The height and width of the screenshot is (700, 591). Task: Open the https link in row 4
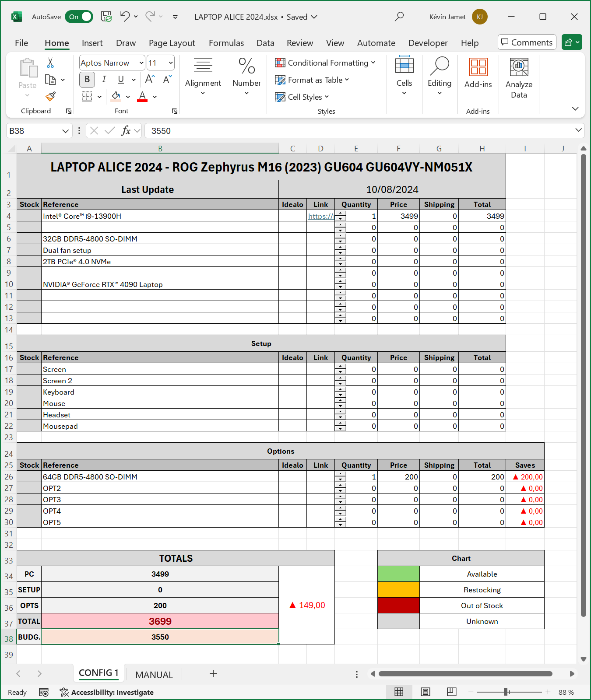[x=320, y=216]
